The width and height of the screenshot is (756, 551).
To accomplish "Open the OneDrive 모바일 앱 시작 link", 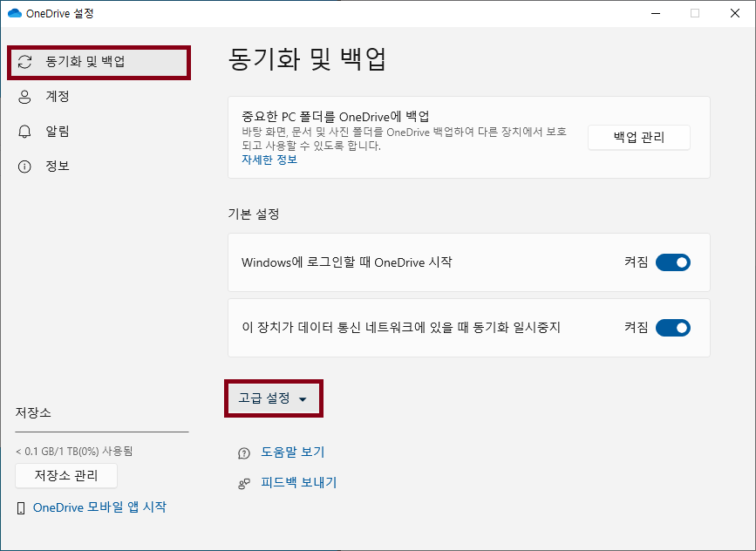I will [x=99, y=507].
